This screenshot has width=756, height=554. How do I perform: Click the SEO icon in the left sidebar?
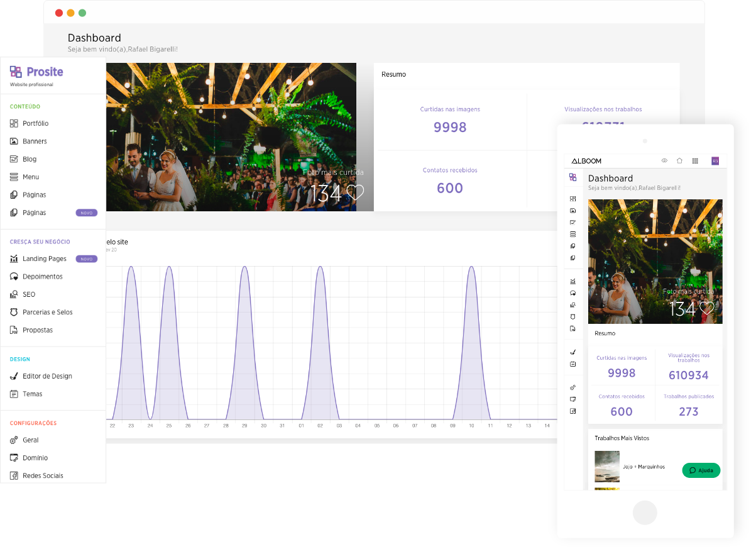[x=14, y=294]
